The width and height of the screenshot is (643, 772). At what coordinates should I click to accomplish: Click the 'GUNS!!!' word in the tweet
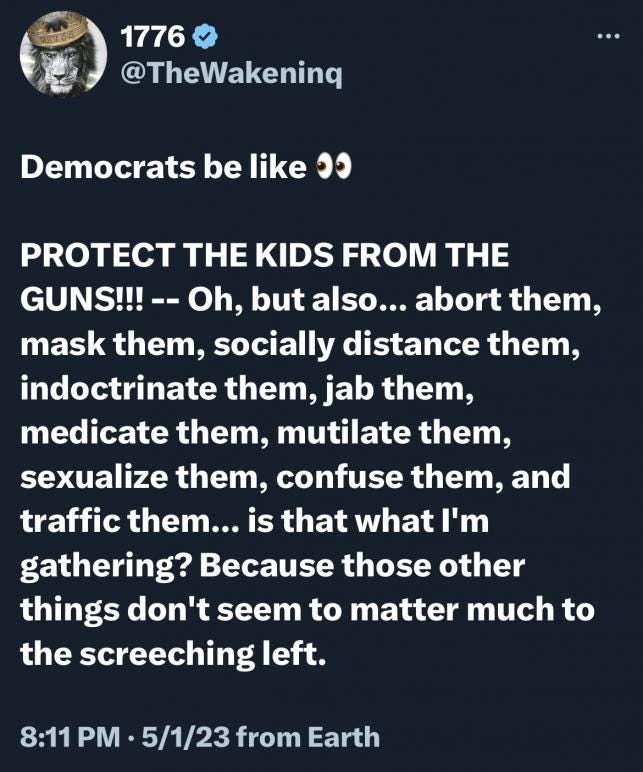[x=82, y=299]
